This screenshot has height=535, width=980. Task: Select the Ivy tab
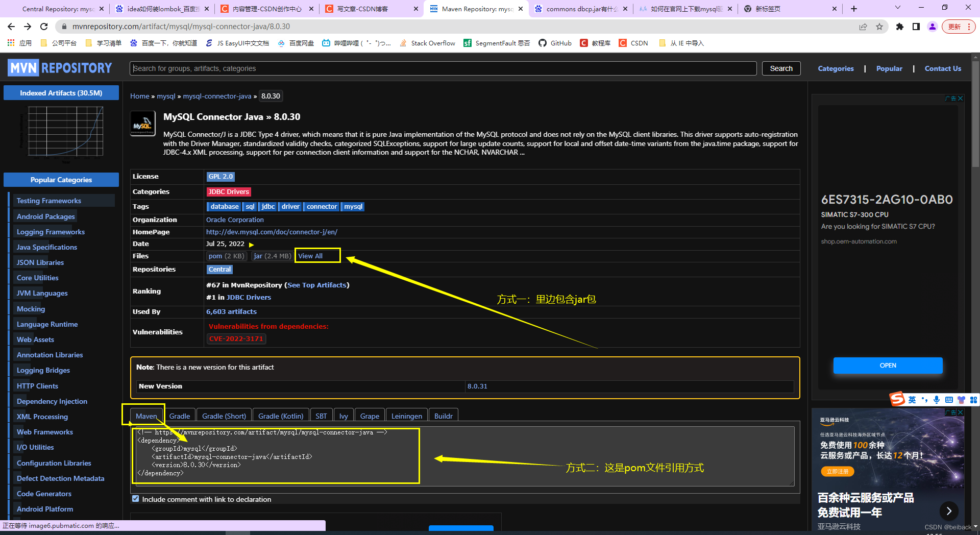[x=344, y=416]
